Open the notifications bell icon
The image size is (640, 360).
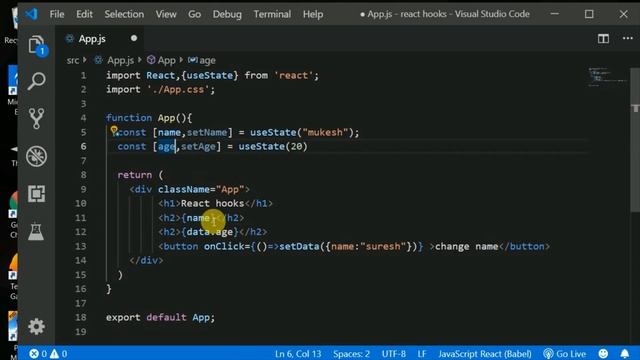pyautogui.click(x=624, y=353)
